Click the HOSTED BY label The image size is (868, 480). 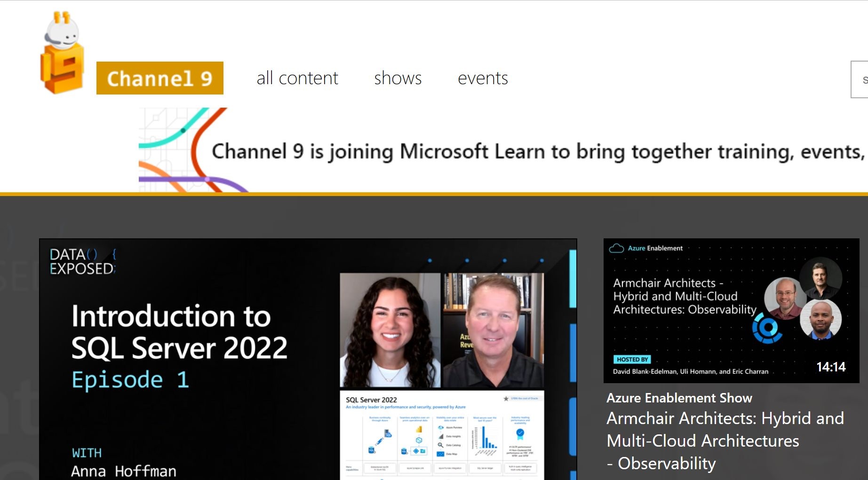click(x=632, y=360)
